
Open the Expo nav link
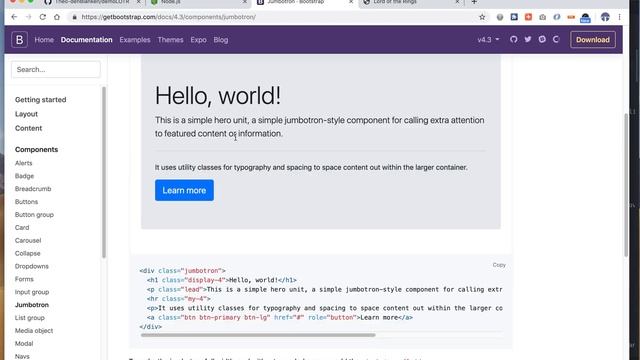tap(198, 40)
